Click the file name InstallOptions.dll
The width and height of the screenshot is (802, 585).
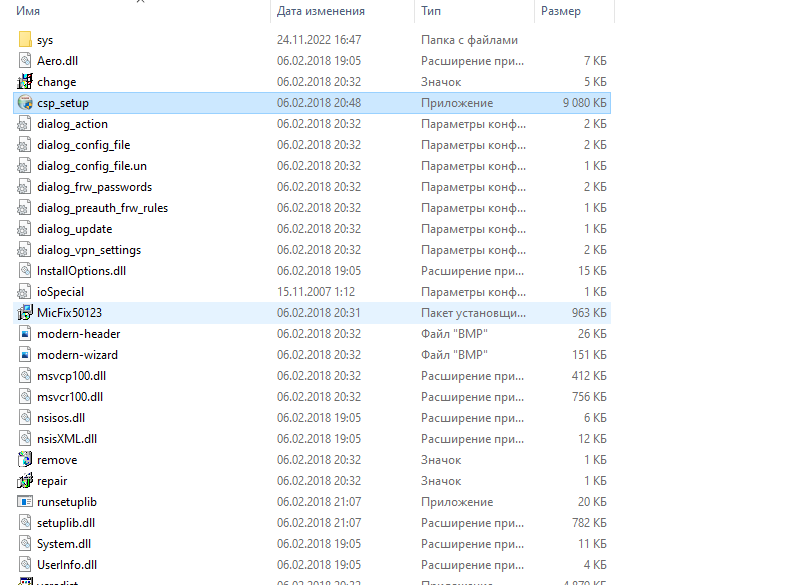coord(81,271)
